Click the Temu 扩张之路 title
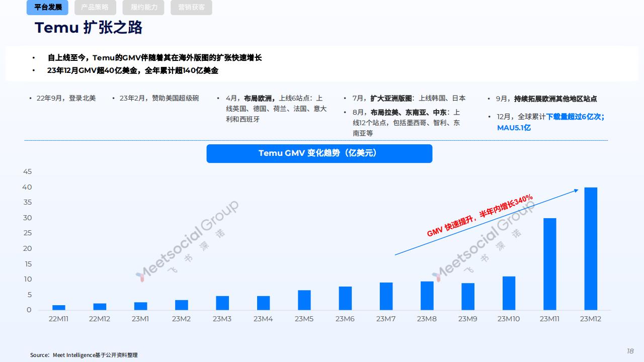This screenshot has height=362, width=644. pos(89,28)
